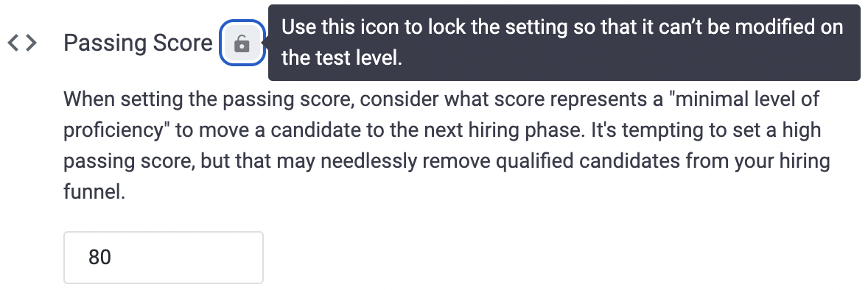Click the digit 80 inside the input
Viewport: 868px width, 290px height.
(99, 258)
